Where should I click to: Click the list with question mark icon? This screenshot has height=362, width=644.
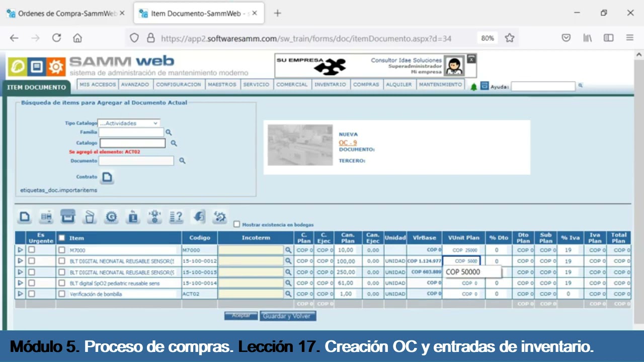coord(176,217)
